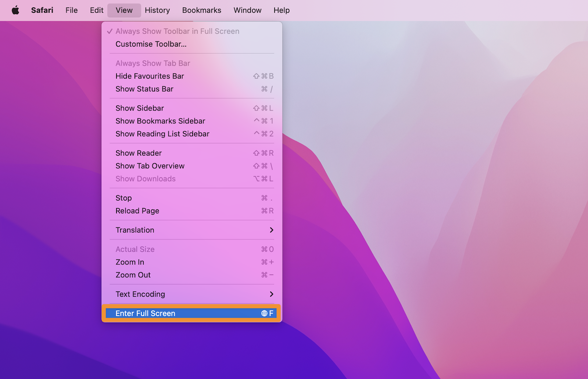588x379 pixels.
Task: Toggle Always Show Toolbar in Full Screen
Action: click(177, 31)
